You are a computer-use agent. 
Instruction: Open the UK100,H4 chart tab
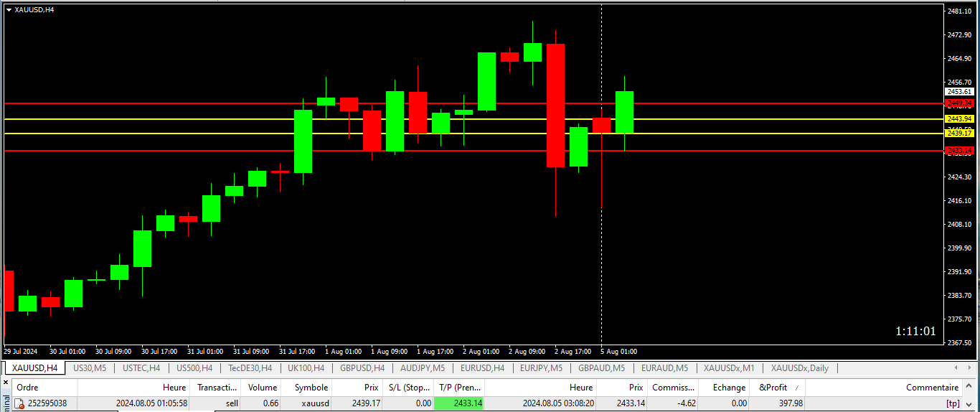pyautogui.click(x=306, y=368)
